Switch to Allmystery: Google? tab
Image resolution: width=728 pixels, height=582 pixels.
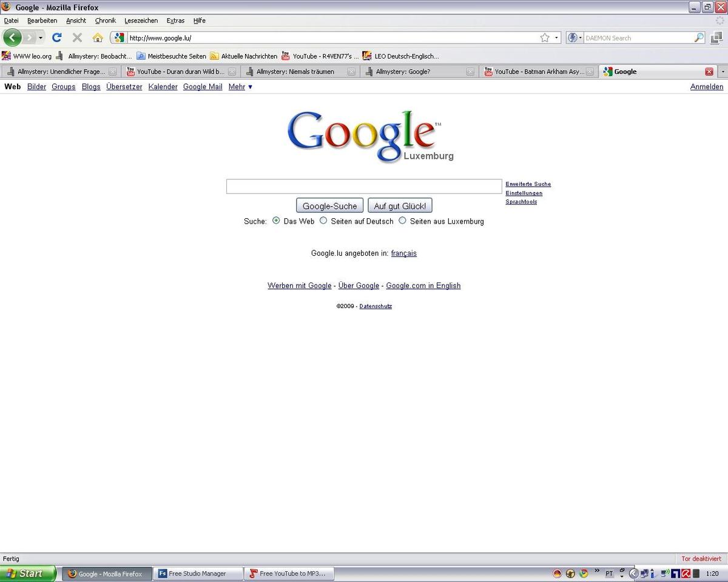(x=420, y=72)
